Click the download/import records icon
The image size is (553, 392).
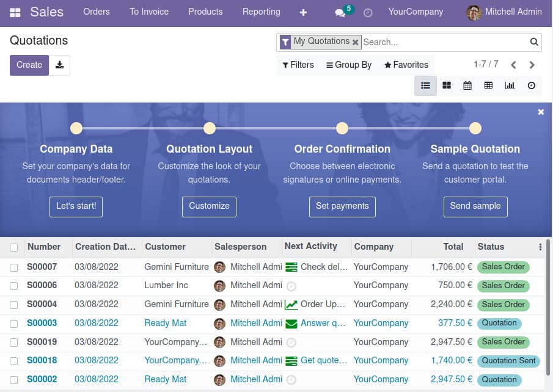tap(60, 65)
